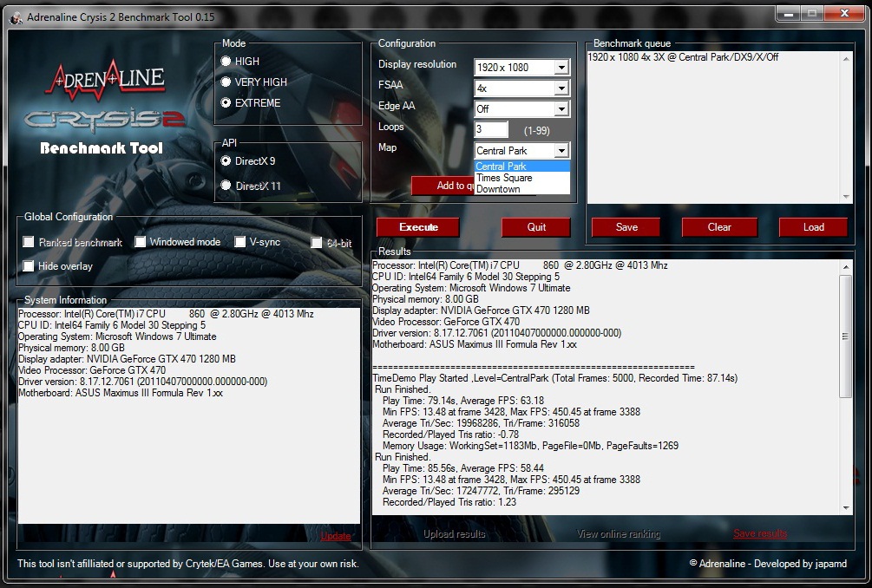Screen dimensions: 872x588
Task: Open the Edge AA dropdown
Action: (x=561, y=109)
